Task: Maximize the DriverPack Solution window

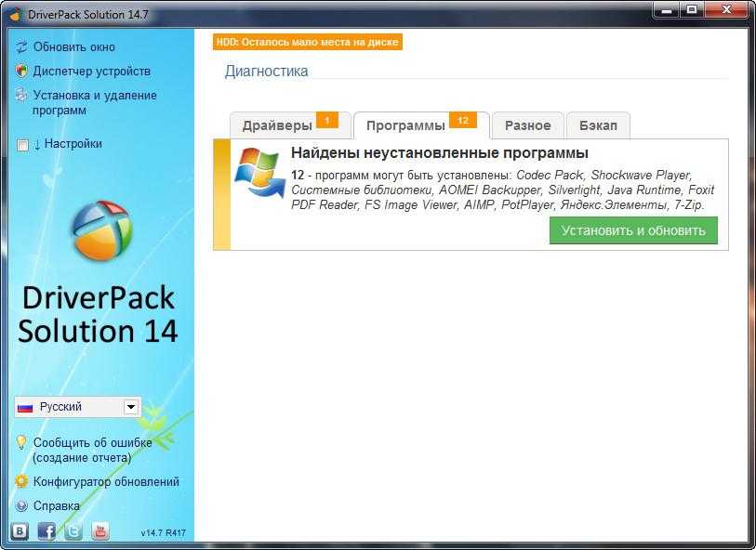Action: click(692, 9)
